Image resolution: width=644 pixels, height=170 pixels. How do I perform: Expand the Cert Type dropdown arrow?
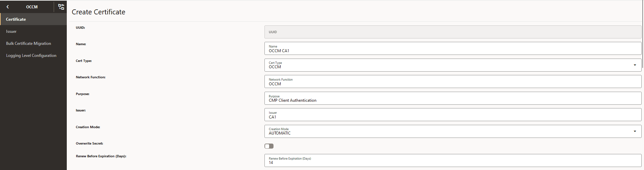click(635, 65)
